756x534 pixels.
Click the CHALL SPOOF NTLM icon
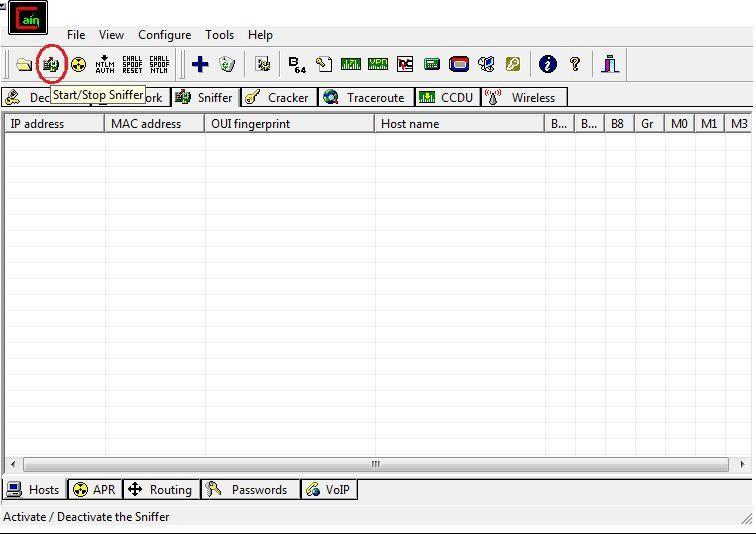pos(159,64)
